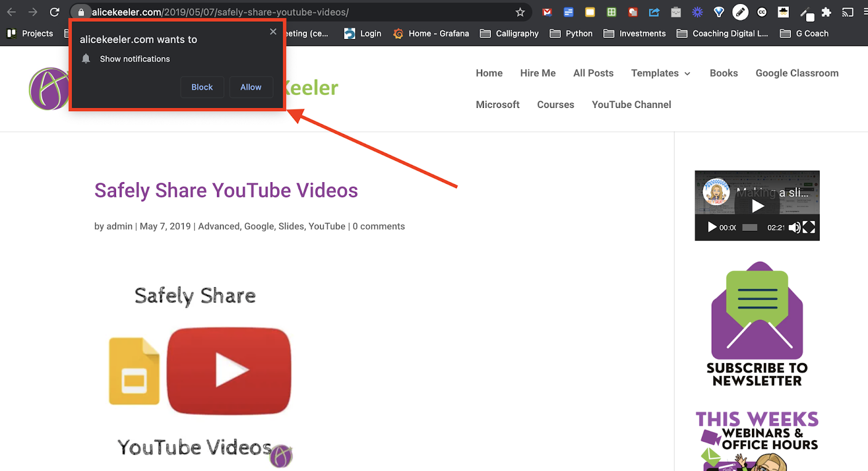Open site info via the padlock icon
The image size is (868, 471).
(81, 12)
